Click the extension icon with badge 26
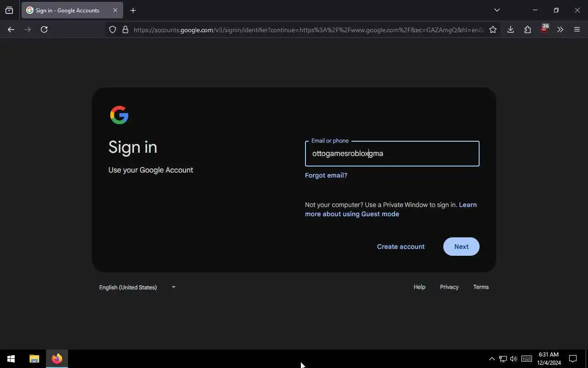 (x=544, y=29)
